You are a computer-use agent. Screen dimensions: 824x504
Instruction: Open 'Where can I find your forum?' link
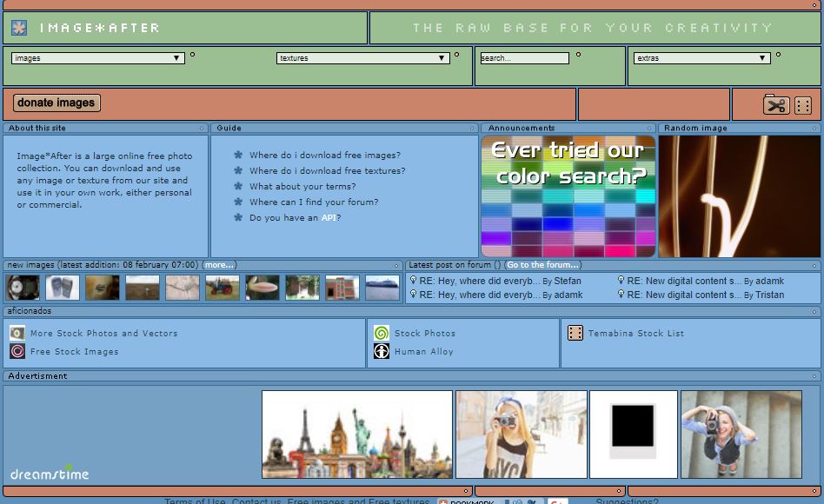314,202
